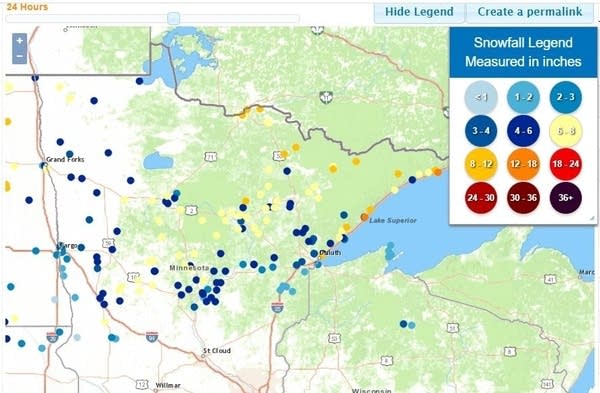Click the Highway 2 route shield
Viewport: 600px width, 393px height.
tap(192, 210)
